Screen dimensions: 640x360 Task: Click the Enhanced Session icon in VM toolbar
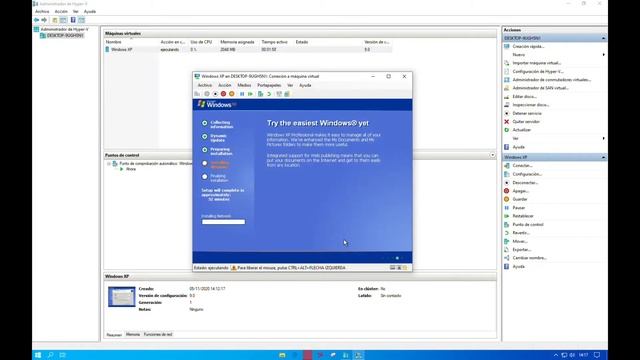(279, 94)
